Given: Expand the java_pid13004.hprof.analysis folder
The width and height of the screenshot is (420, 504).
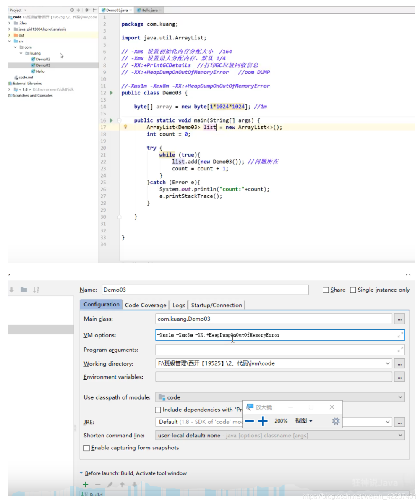Looking at the screenshot, I should pyautogui.click(x=9, y=29).
